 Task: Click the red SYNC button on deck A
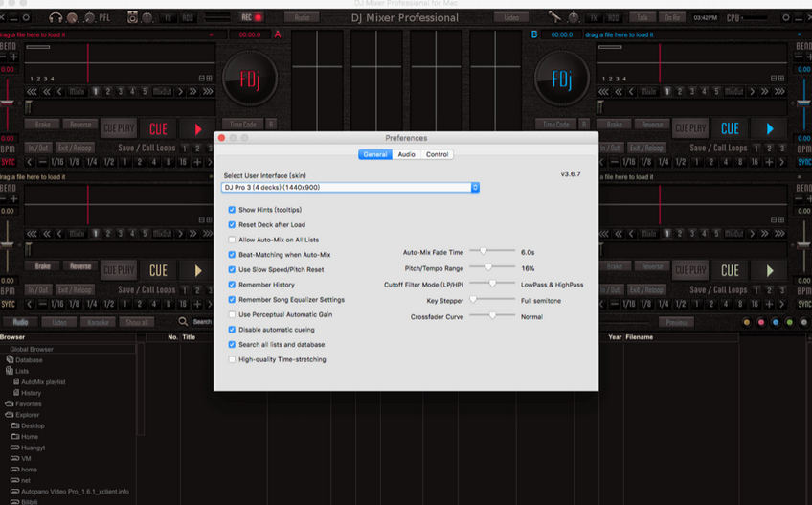[8, 162]
